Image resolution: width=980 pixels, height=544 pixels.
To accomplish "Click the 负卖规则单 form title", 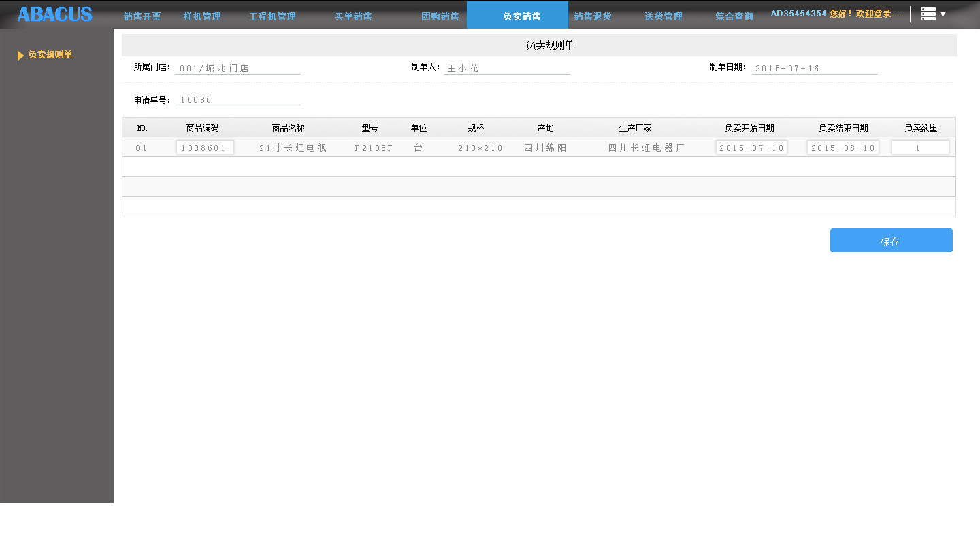I will point(550,45).
